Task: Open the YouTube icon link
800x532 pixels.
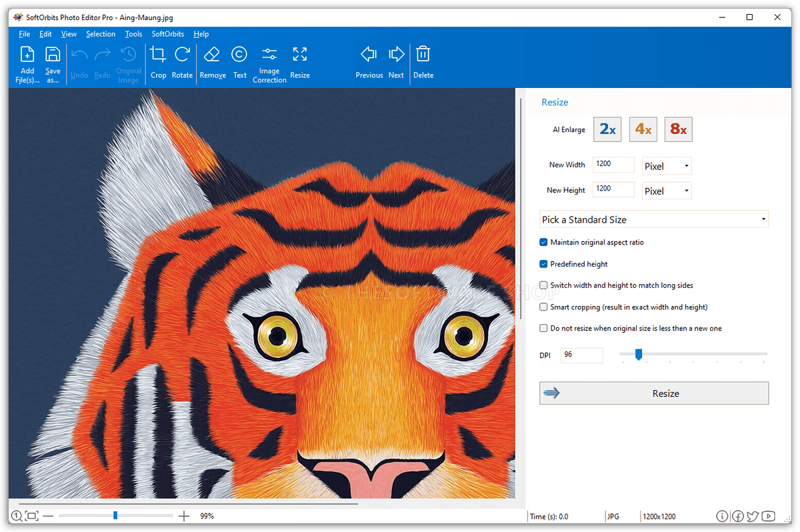Action: (x=769, y=516)
